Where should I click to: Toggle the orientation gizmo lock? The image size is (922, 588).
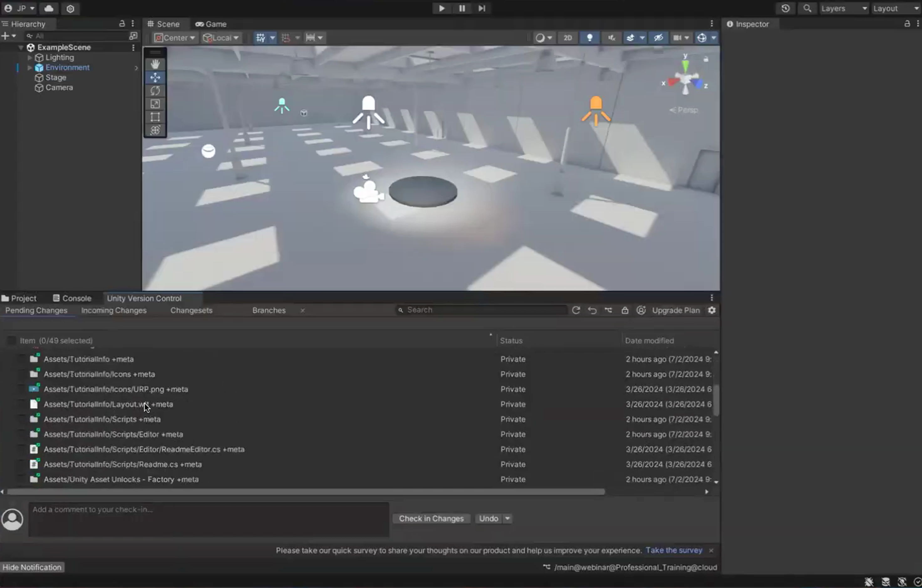tap(706, 59)
